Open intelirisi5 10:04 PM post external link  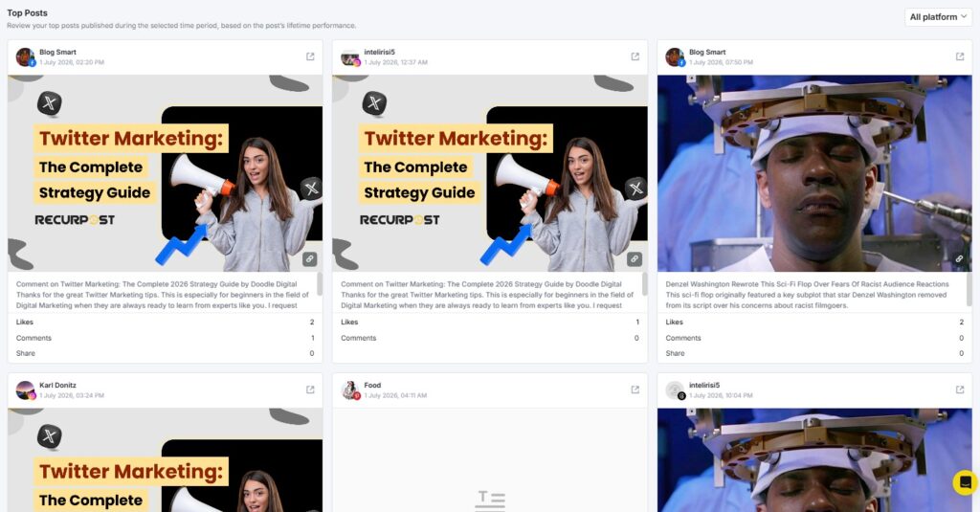click(x=959, y=390)
